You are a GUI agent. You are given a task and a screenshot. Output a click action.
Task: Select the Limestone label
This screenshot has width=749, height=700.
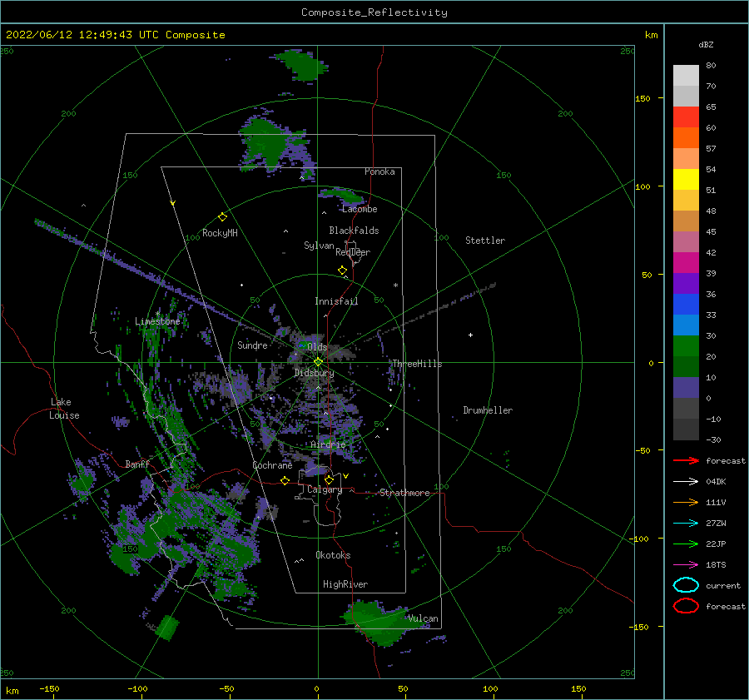click(157, 321)
